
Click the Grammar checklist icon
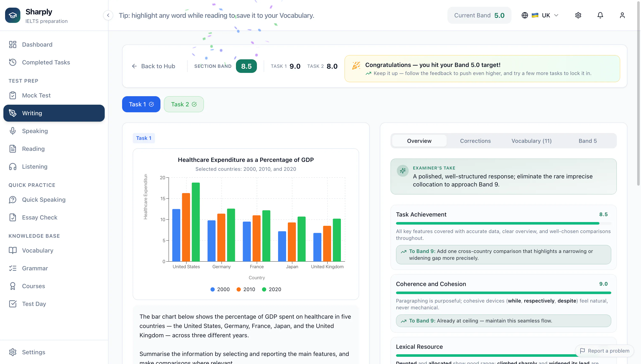13,268
